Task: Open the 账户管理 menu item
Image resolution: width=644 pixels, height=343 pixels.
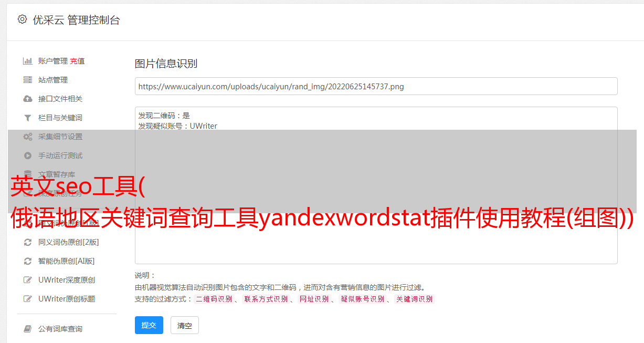Action: tap(53, 61)
